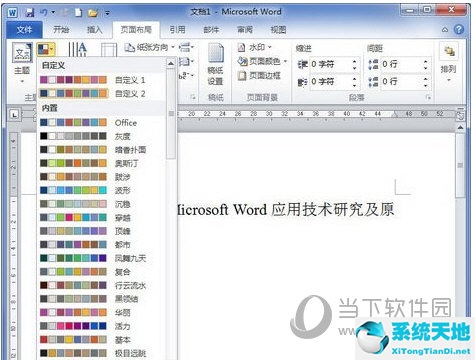Switch to the 引用 tab
This screenshot has height=360, width=475.
pos(177,30)
